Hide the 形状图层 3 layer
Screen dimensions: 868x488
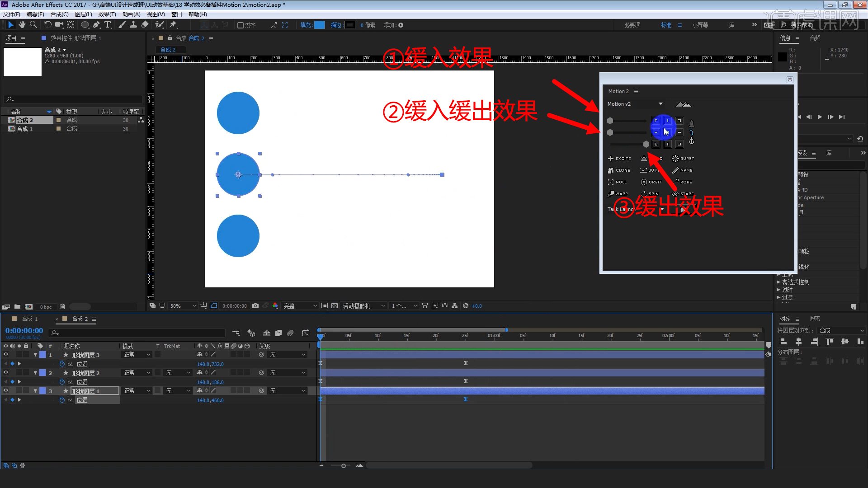click(x=6, y=355)
